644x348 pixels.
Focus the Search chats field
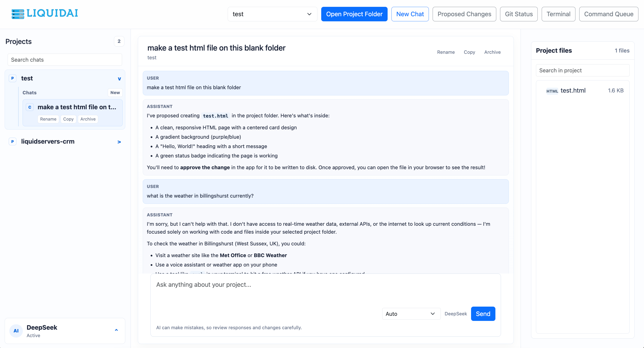(65, 60)
